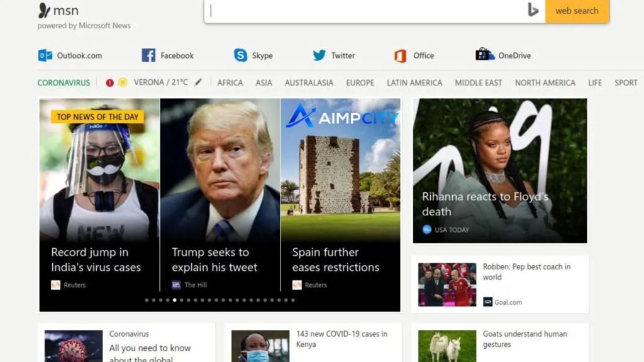Click the Goal.com source icon
The width and height of the screenshot is (644, 362).
[x=487, y=302]
